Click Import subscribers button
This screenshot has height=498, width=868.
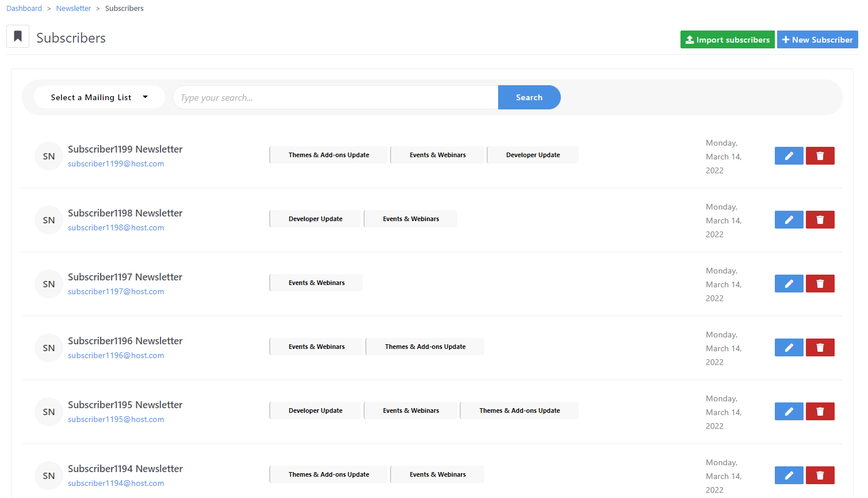tap(727, 40)
